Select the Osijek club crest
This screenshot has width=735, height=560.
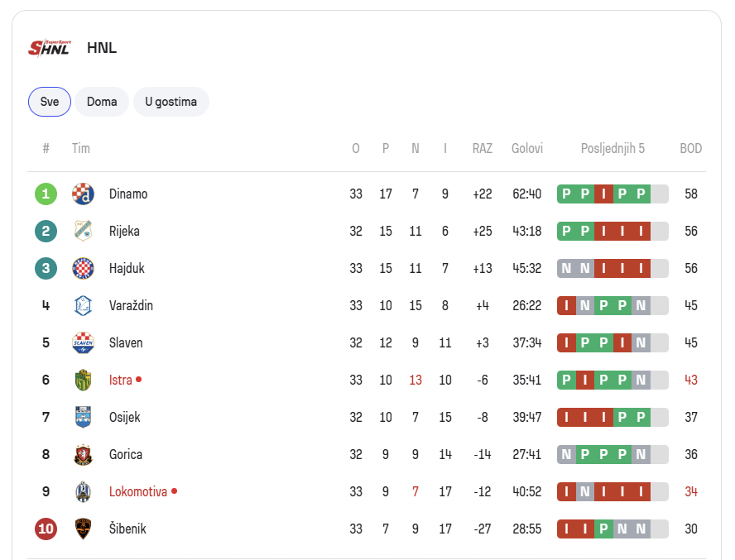click(83, 417)
